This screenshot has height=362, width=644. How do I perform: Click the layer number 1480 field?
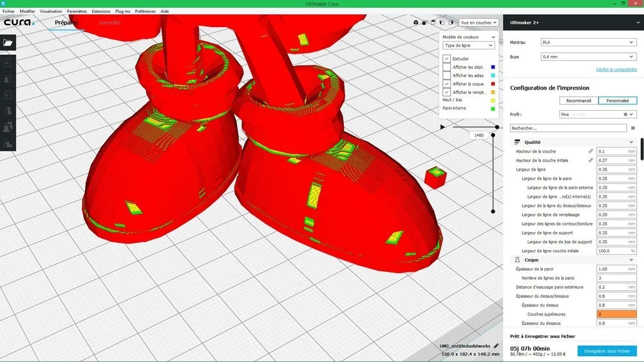[x=479, y=135]
